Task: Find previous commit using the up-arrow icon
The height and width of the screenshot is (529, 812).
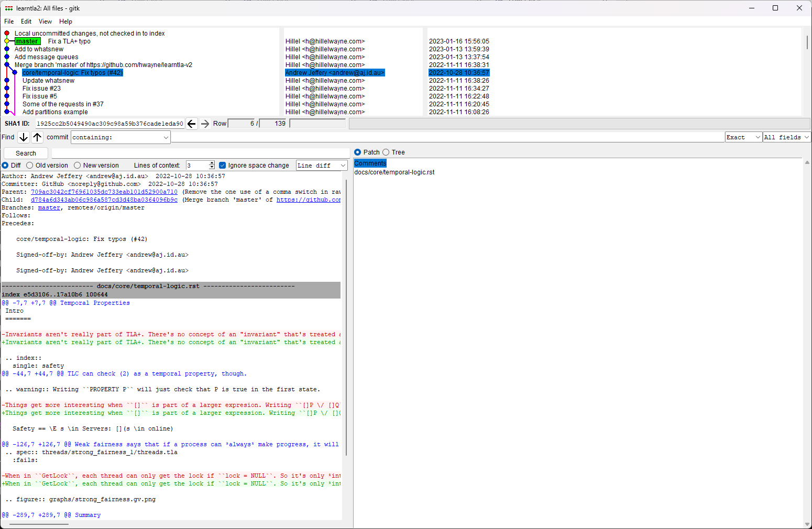Action: 37,137
